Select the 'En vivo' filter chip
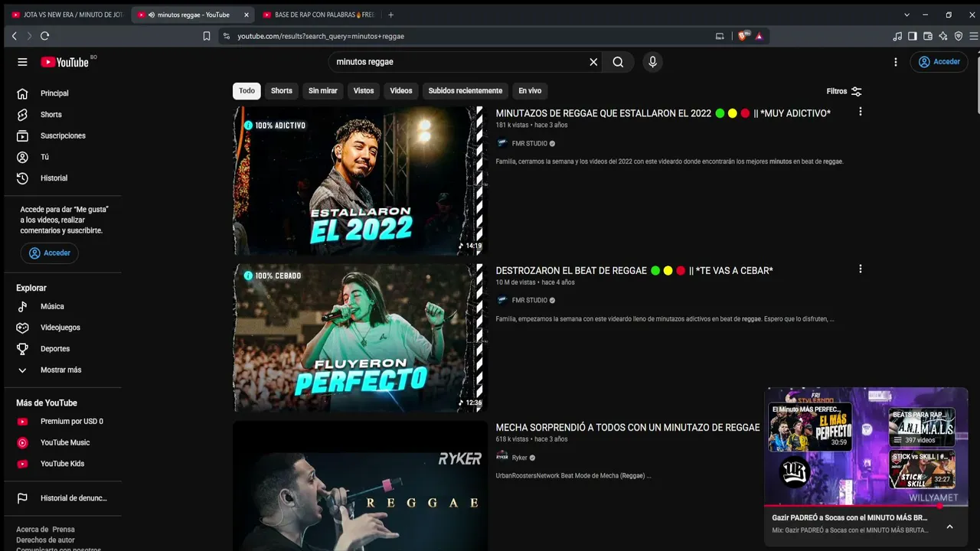Viewport: 980px width, 551px height. 530,91
